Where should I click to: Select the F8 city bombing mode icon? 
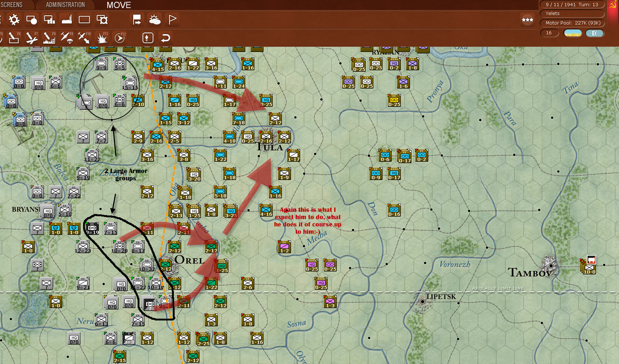pyautogui.click(x=49, y=38)
